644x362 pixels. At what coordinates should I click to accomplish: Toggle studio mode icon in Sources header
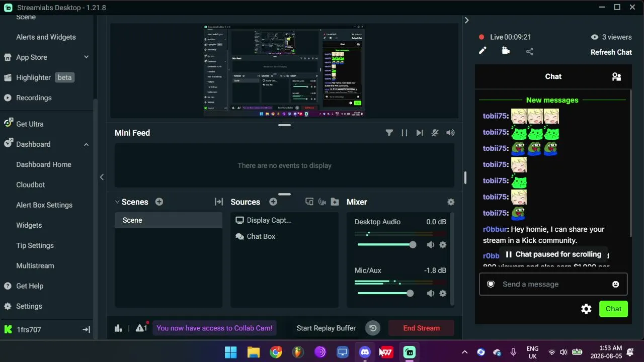(x=309, y=202)
